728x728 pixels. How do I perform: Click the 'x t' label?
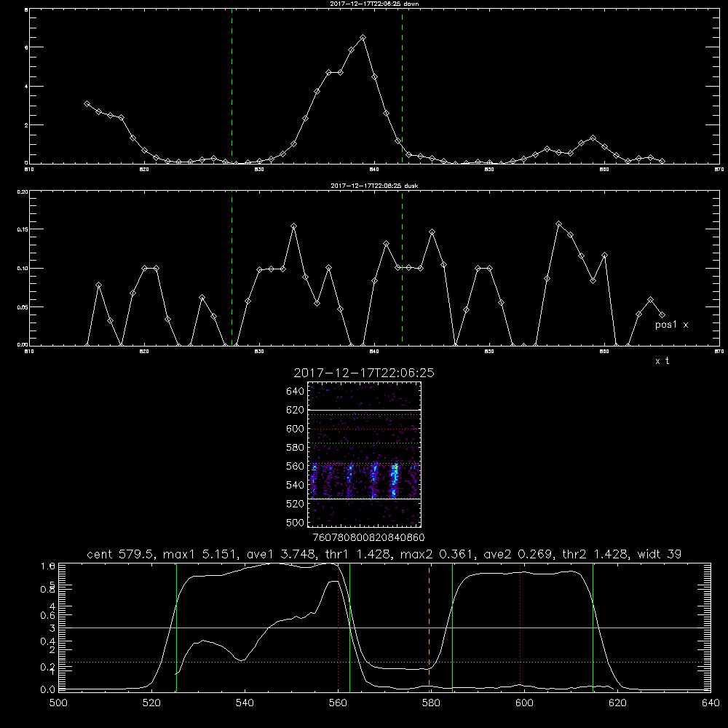(x=662, y=361)
